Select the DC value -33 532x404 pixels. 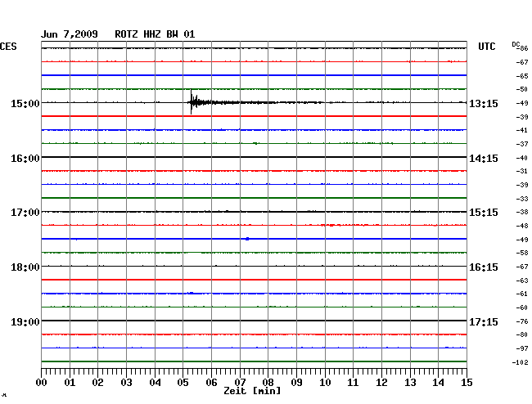click(x=522, y=199)
